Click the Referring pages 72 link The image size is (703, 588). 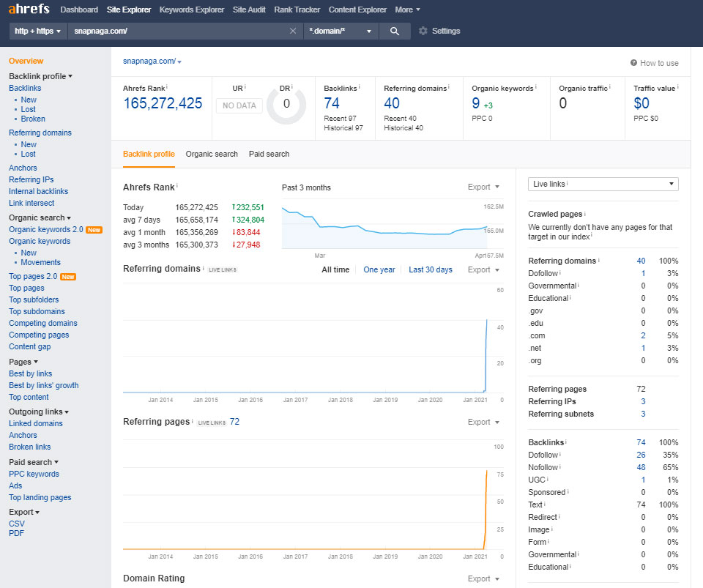234,422
